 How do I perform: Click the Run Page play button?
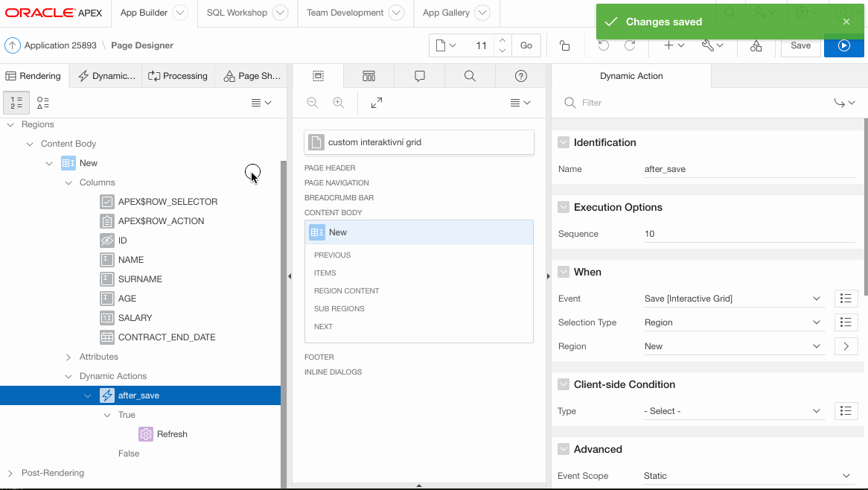(x=843, y=45)
